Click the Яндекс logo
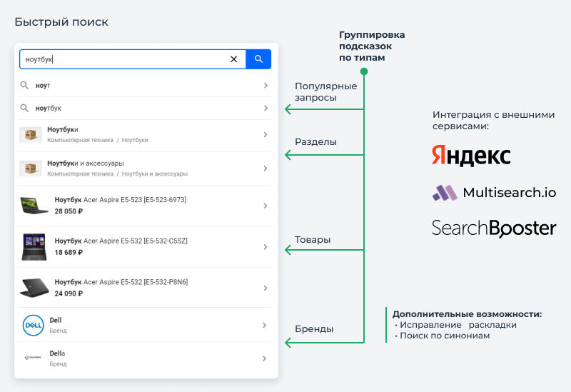Screen dimensions: 571x392 471,156
